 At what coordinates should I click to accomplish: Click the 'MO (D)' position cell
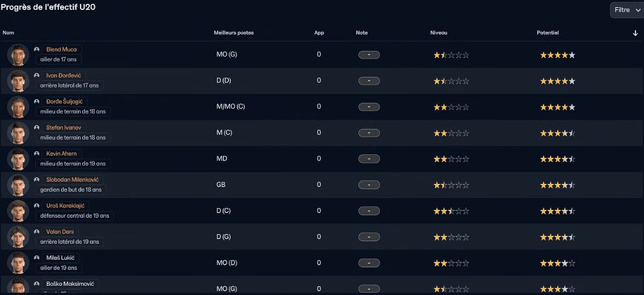[226, 263]
